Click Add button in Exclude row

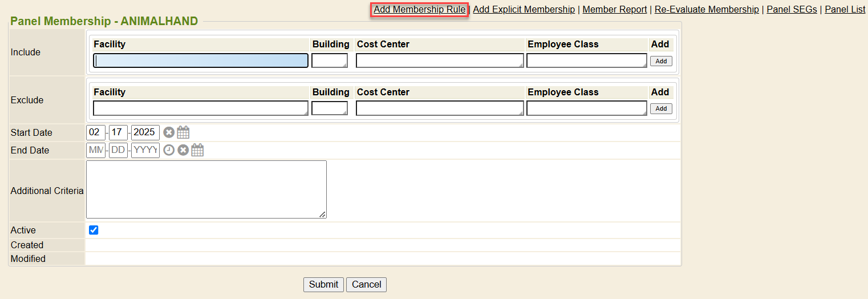[661, 108]
